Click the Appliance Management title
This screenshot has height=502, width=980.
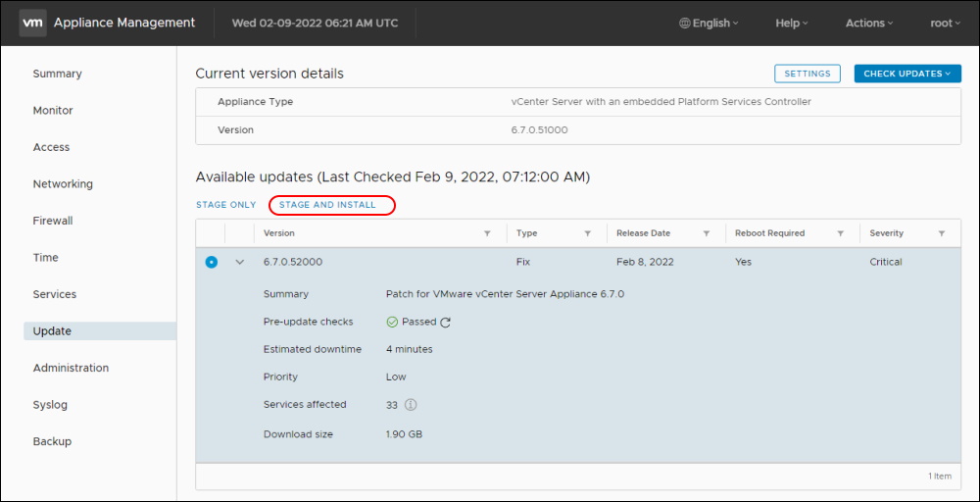tap(124, 24)
